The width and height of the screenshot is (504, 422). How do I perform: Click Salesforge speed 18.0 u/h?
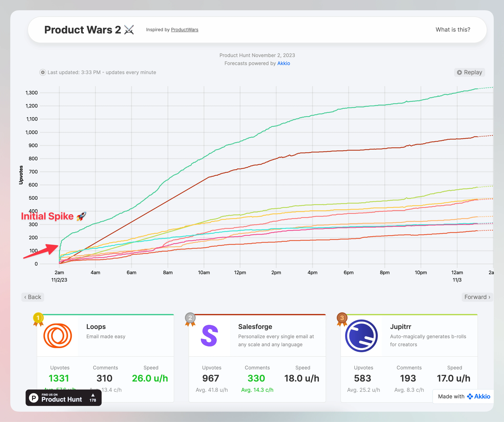(x=302, y=378)
